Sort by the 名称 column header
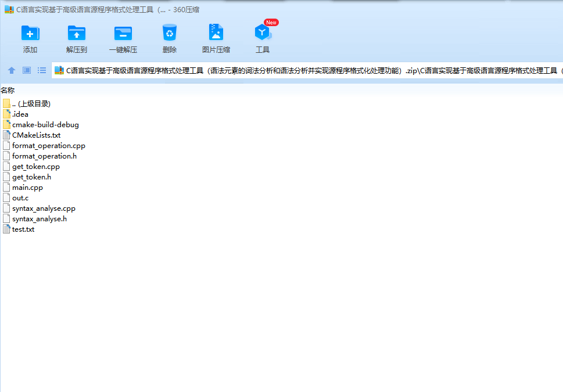 (8, 91)
